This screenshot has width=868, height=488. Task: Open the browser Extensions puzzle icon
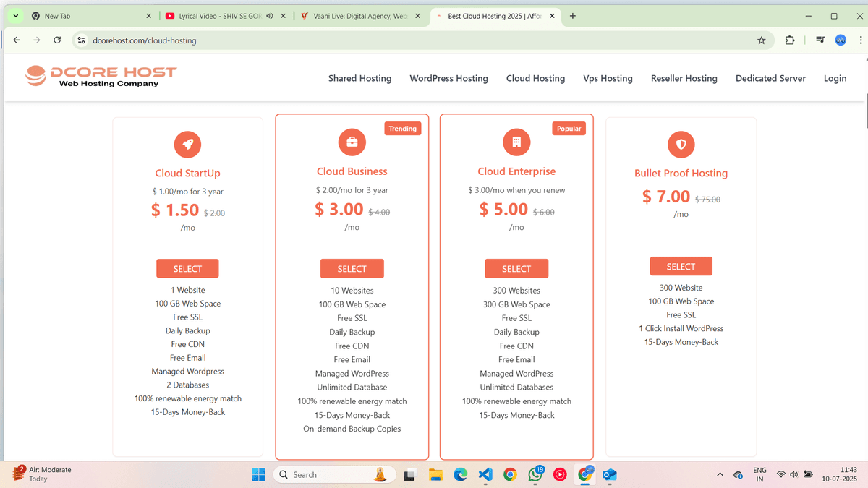(x=790, y=40)
